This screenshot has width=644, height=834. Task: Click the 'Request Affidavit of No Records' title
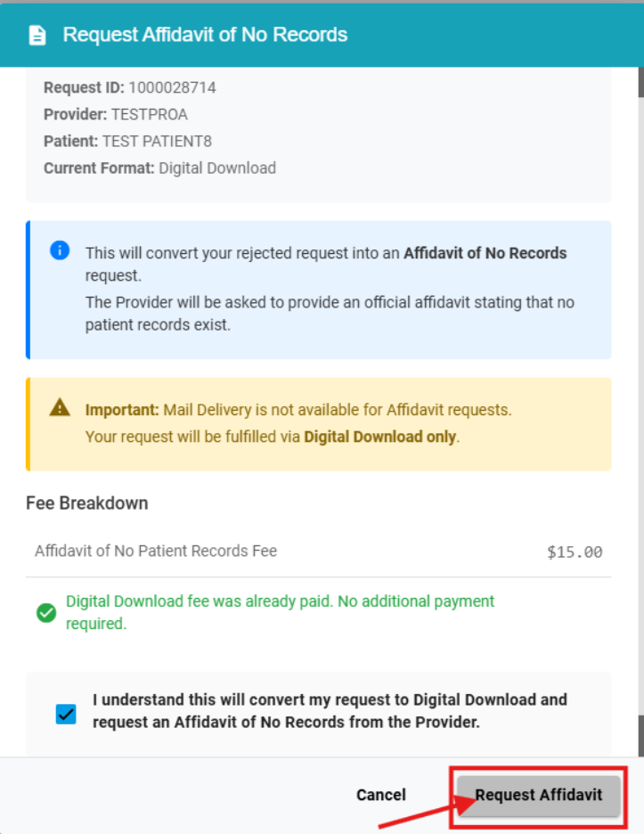[x=205, y=36]
